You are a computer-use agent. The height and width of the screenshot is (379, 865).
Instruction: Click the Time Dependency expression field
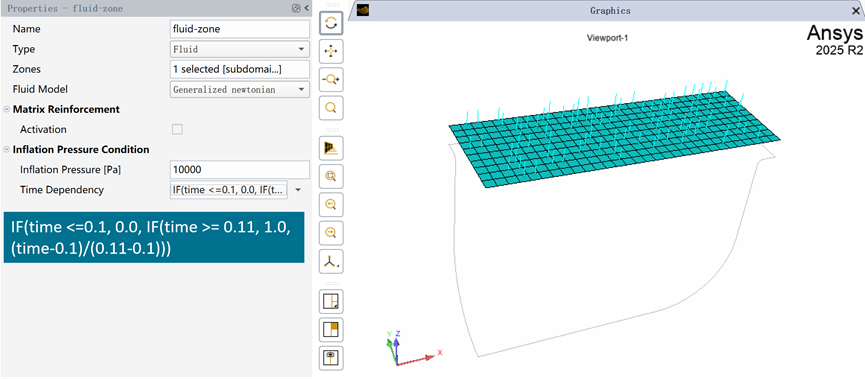pyautogui.click(x=229, y=190)
